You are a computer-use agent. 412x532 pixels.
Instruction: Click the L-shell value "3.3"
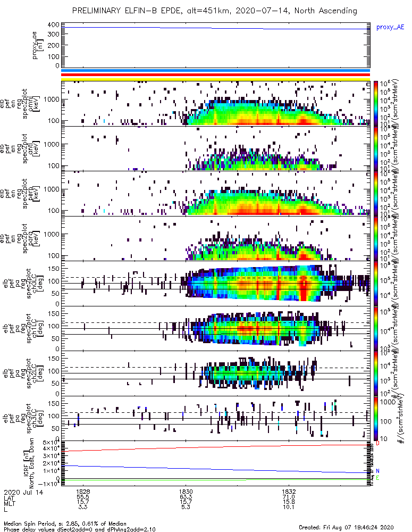83,508
